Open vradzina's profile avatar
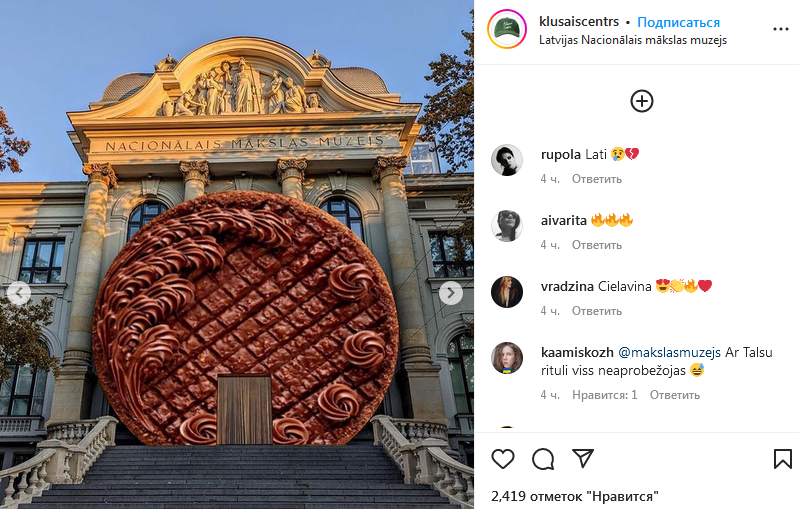799x509 pixels. coord(507,292)
